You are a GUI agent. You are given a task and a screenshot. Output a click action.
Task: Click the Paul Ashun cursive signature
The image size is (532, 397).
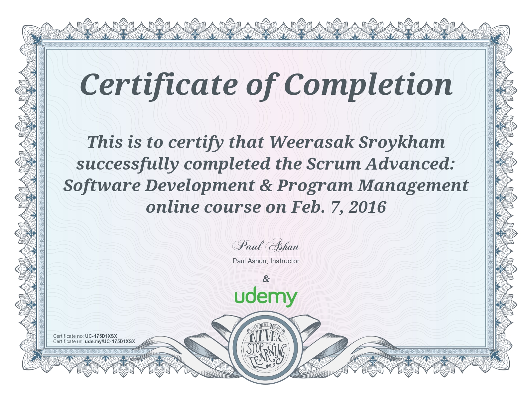pos(266,246)
